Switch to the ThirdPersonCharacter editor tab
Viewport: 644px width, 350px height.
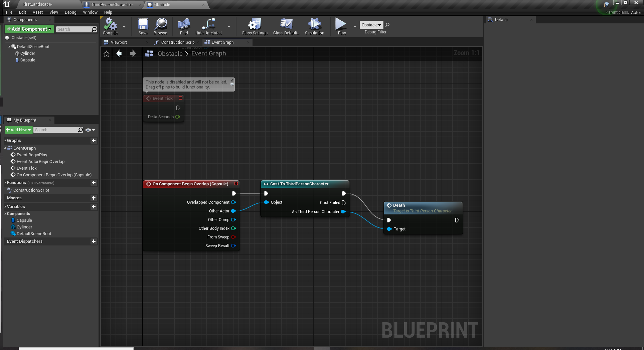tap(112, 4)
